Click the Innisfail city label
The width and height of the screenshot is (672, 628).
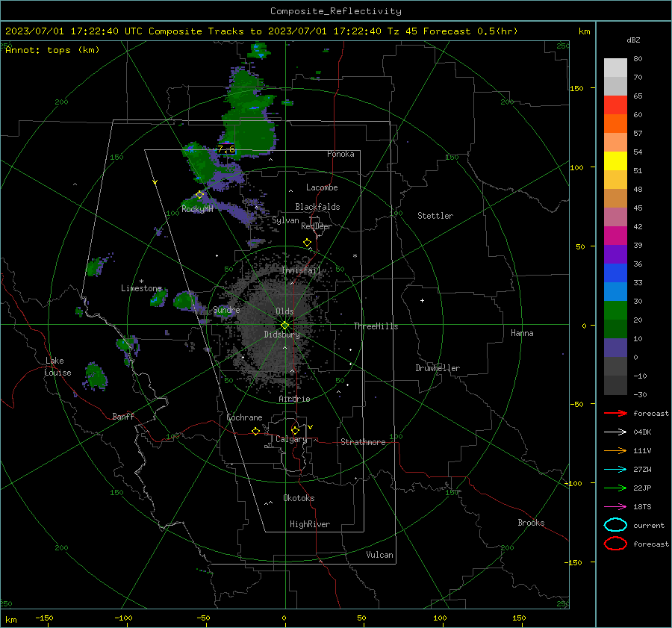pos(301,270)
